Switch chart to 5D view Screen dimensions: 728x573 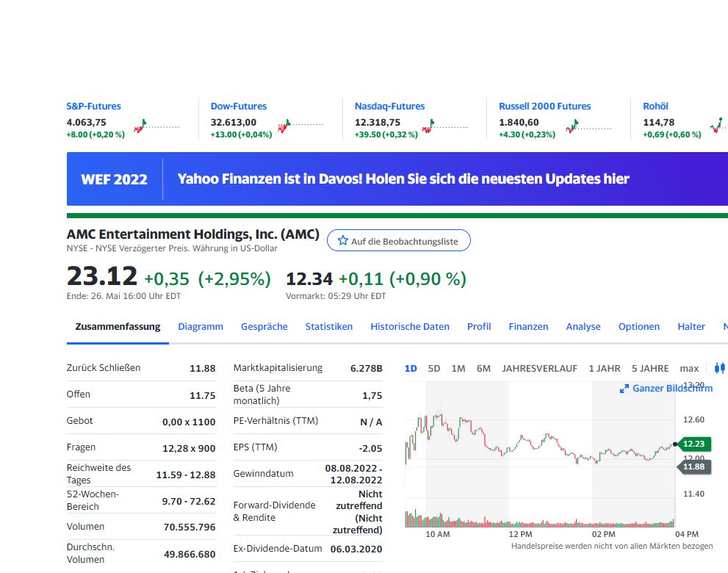pos(433,368)
